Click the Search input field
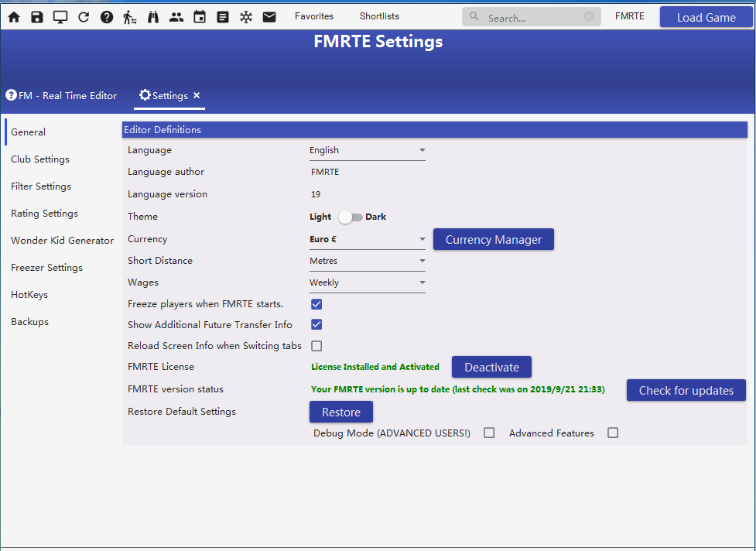 pyautogui.click(x=532, y=18)
